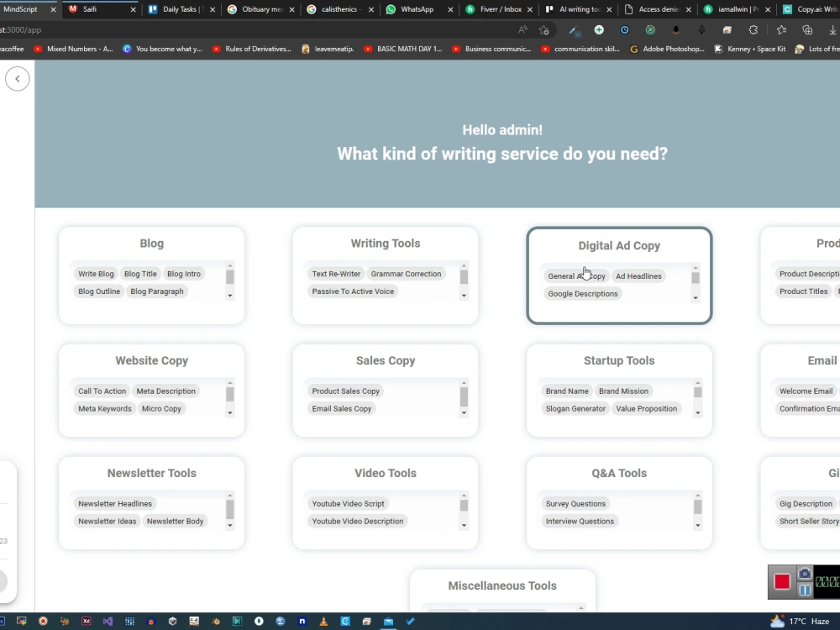Select Email Sales Copy tool
Viewport: 840px width, 630px height.
tap(342, 409)
